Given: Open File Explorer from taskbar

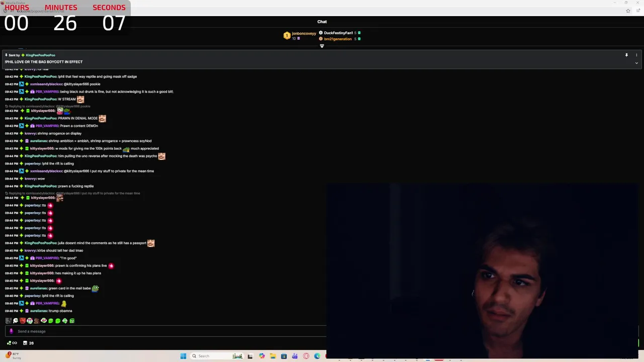Looking at the screenshot, I should (x=273, y=356).
